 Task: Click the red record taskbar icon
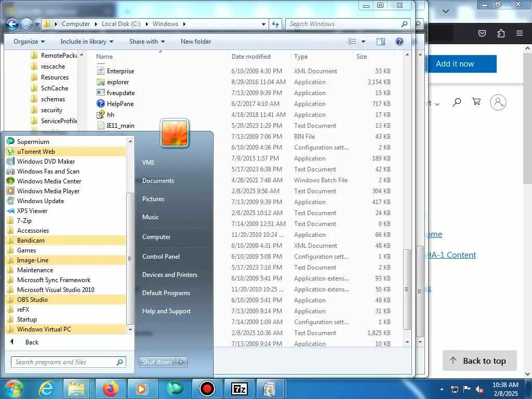coord(207,389)
